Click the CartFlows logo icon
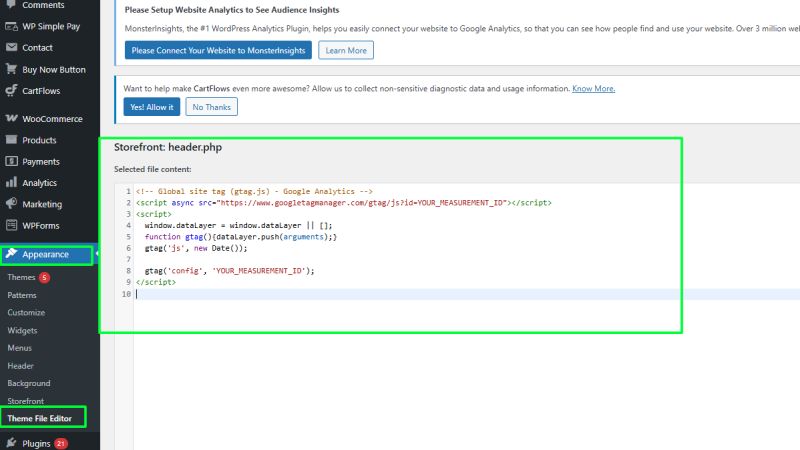This screenshot has height=450, width=800. click(11, 90)
